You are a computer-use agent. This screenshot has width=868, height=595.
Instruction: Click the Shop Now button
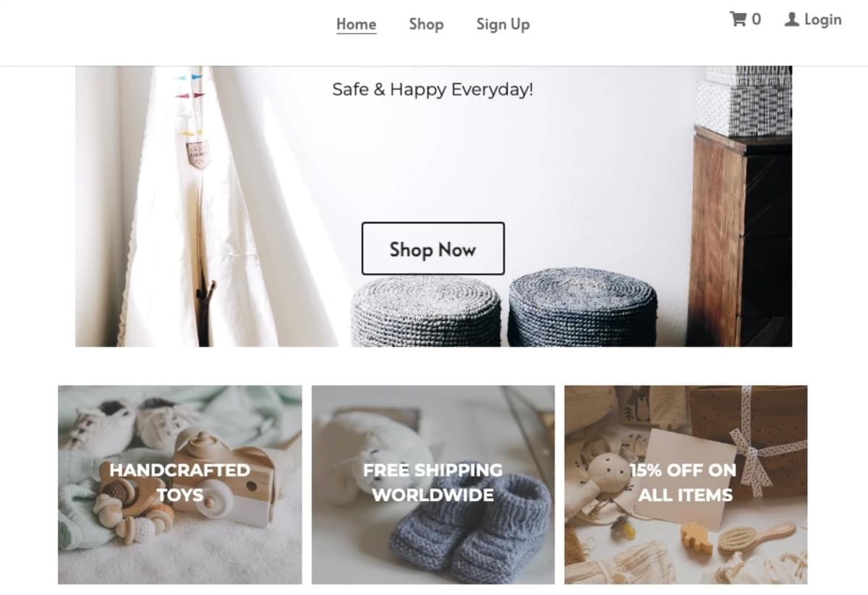[433, 249]
